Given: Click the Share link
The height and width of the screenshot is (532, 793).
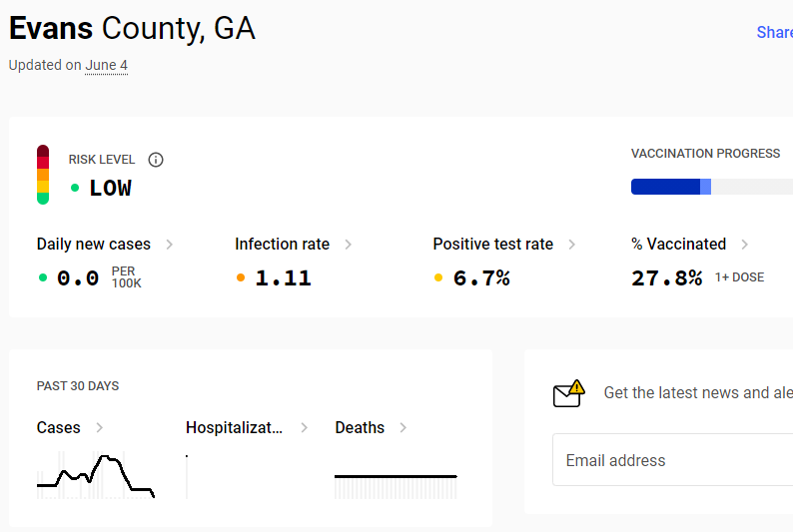Looking at the screenshot, I should tap(774, 32).
